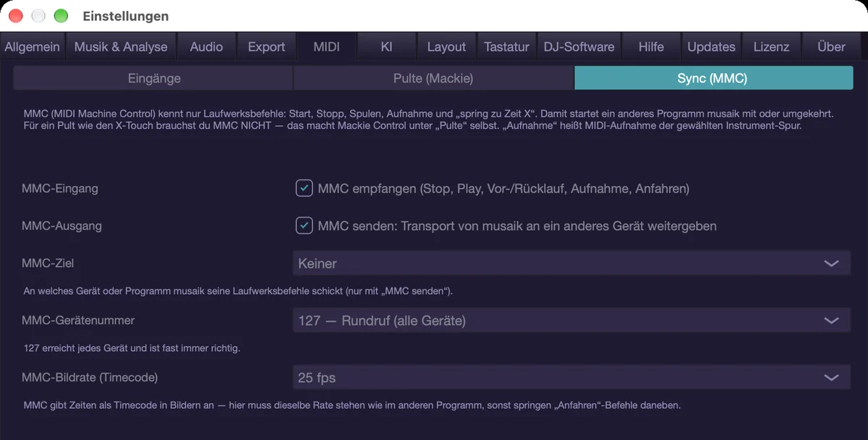The image size is (868, 440).
Task: Show the DJ-Software tab
Action: coord(579,46)
